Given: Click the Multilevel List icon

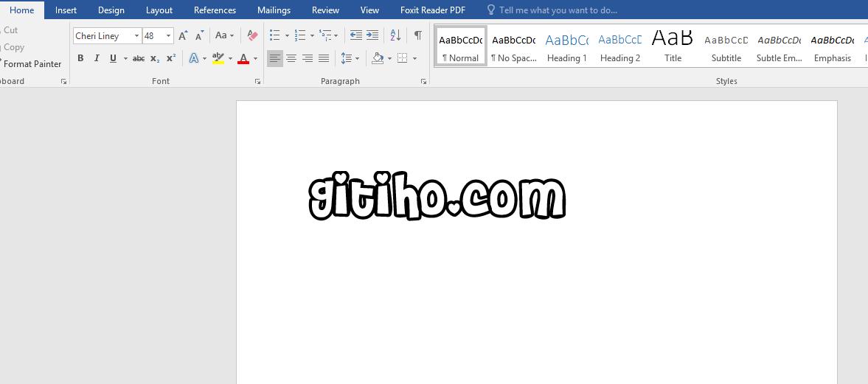Looking at the screenshot, I should point(325,35).
